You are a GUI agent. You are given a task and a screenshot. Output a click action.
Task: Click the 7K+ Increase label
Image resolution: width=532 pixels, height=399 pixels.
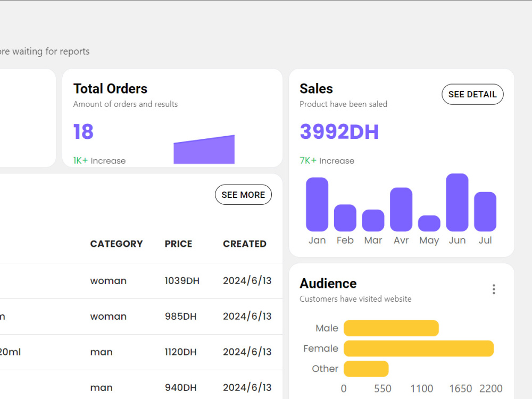[327, 161]
